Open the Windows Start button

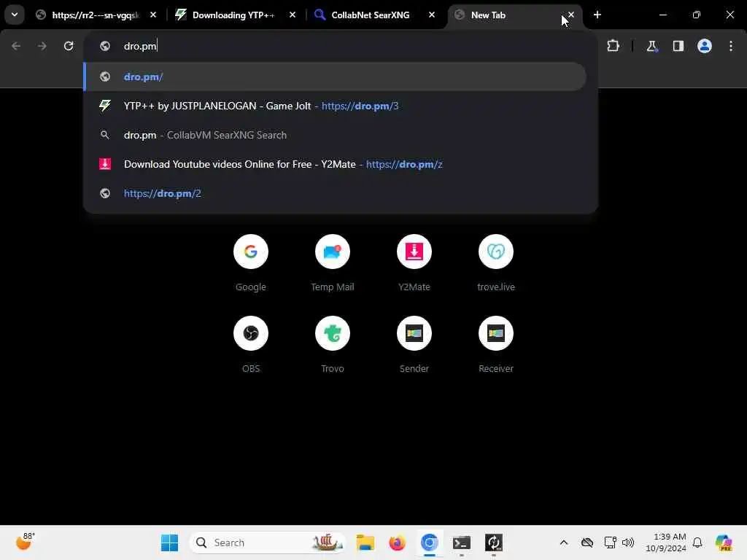pos(169,542)
